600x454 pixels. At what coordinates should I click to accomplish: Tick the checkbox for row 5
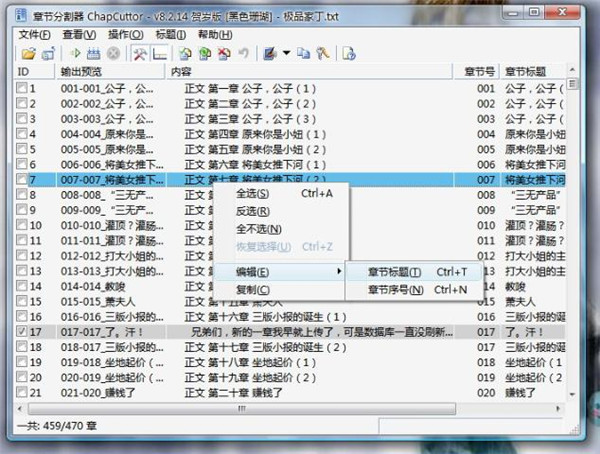[x=22, y=149]
